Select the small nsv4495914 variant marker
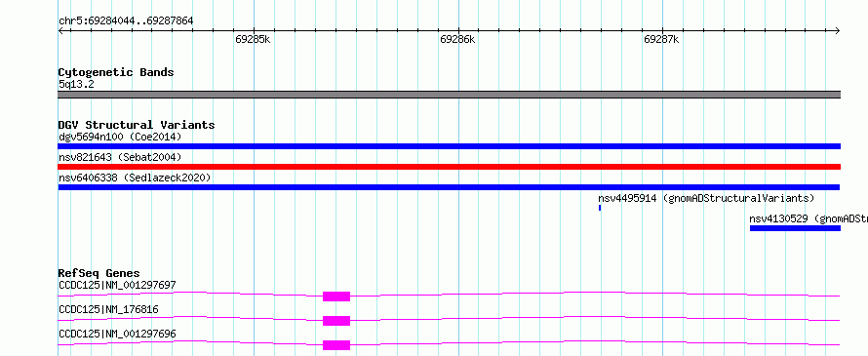Viewport: 868px width, 356px height. [x=600, y=208]
